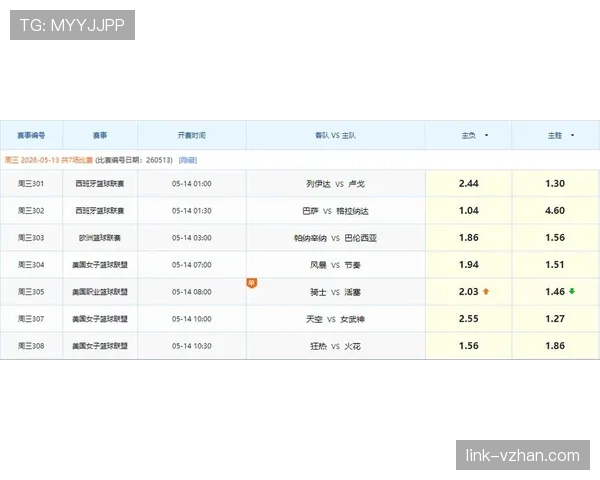Image resolution: width=600 pixels, height=480 pixels.
Task: Click start time 05-14 10:00
Action: (x=192, y=319)
